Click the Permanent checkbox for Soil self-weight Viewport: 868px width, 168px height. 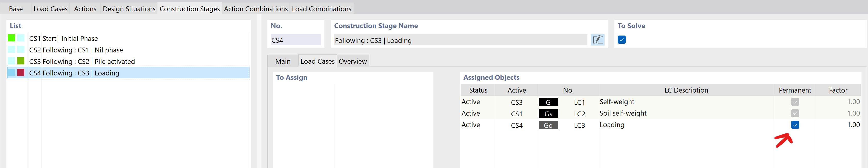795,113
